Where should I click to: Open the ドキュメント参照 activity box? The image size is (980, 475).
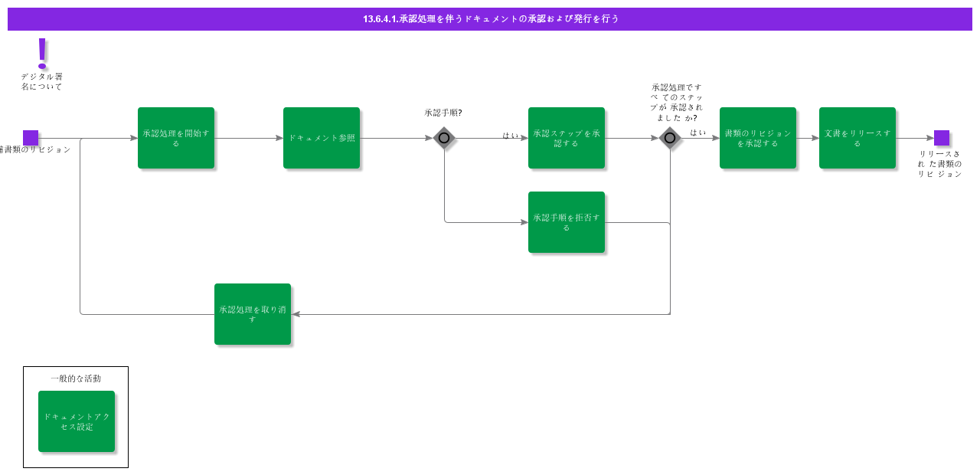tap(322, 138)
